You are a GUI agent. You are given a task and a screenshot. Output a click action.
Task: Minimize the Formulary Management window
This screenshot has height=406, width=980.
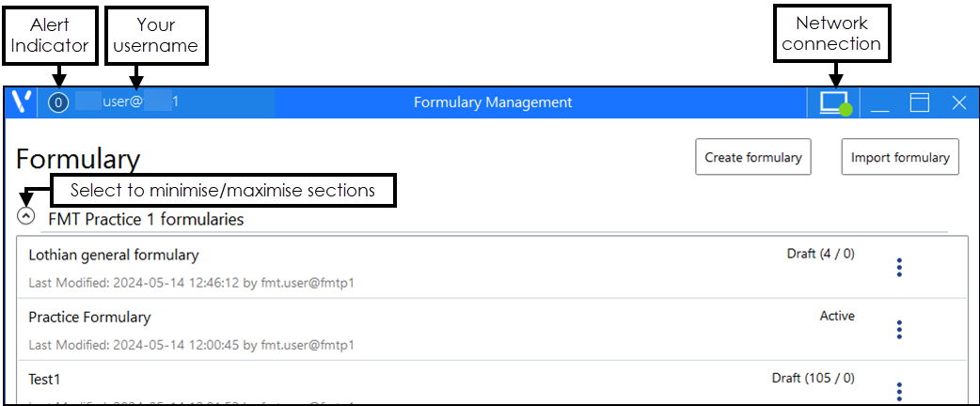coord(880,103)
